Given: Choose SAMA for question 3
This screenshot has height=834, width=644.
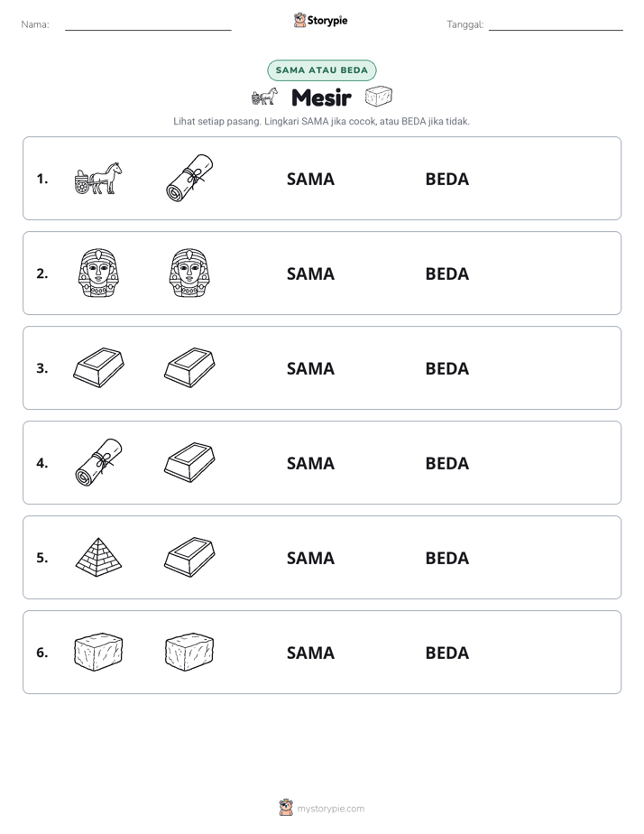Looking at the screenshot, I should point(310,368).
